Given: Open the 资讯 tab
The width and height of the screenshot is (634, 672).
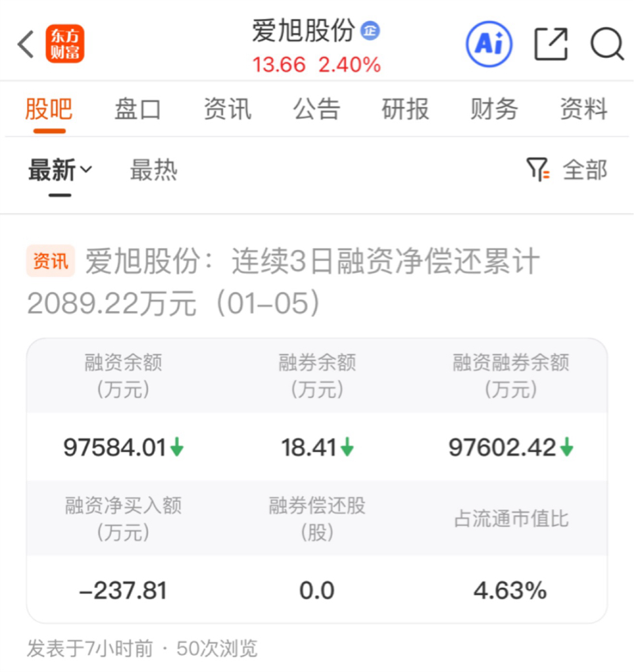Looking at the screenshot, I should [x=228, y=109].
